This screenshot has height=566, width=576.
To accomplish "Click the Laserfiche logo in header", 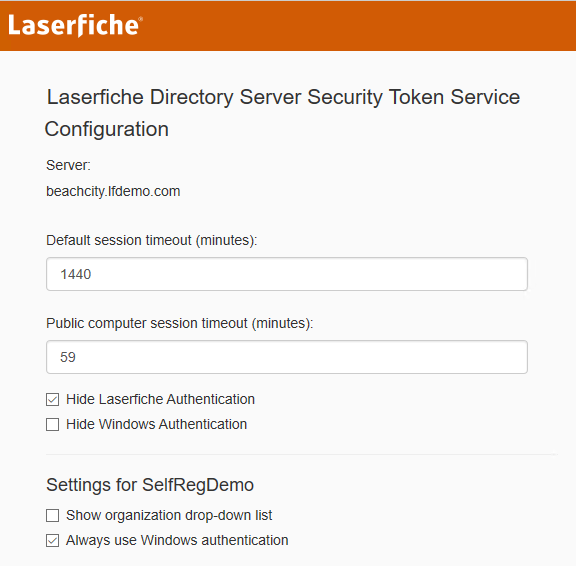I will (x=75, y=25).
